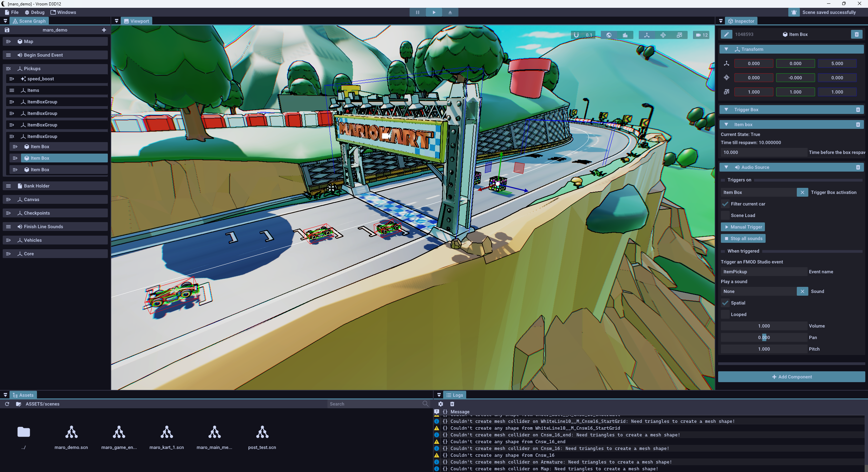Collapse the Item box component section
This screenshot has height=472, width=868.
[x=726, y=124]
